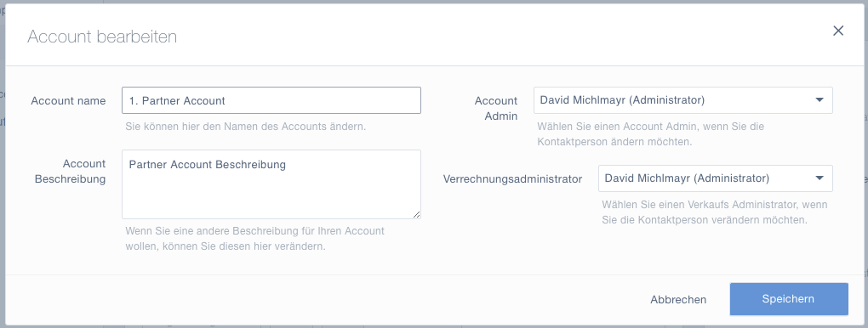Open the Account Admin dropdown
Viewport: 868px width, 328px height.
tap(683, 100)
